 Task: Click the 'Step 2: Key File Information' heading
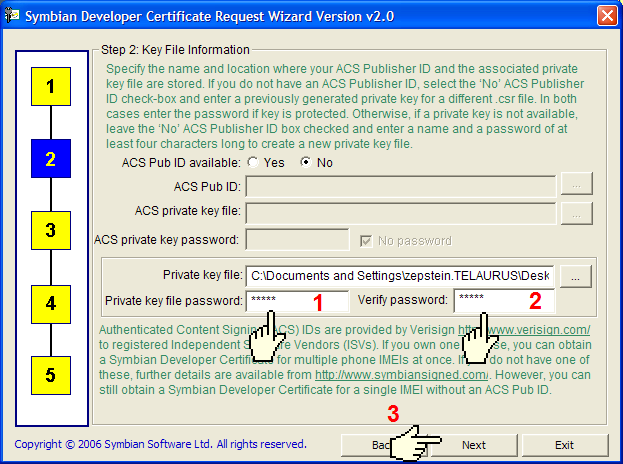point(175,50)
